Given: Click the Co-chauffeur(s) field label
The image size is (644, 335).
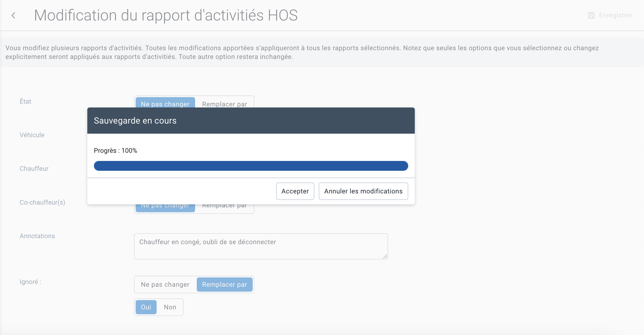Looking at the screenshot, I should 42,202.
